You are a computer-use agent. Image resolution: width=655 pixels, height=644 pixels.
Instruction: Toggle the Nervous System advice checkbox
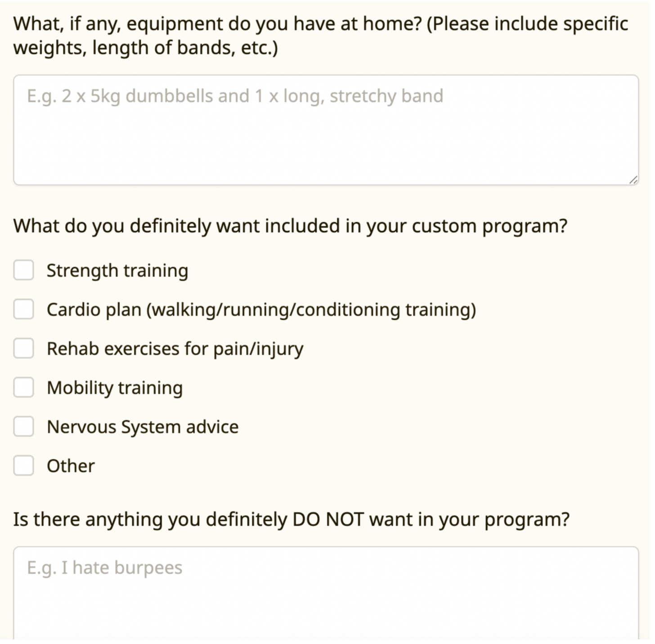[23, 427]
